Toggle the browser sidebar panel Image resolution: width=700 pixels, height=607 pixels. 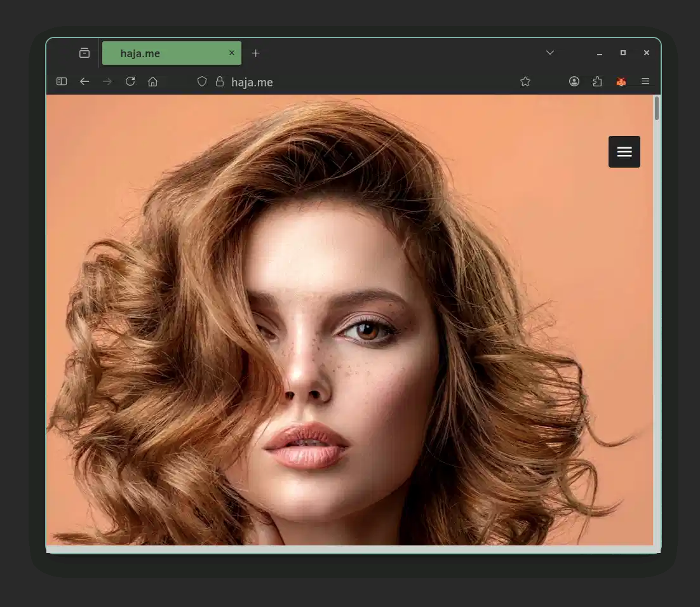pos(62,81)
